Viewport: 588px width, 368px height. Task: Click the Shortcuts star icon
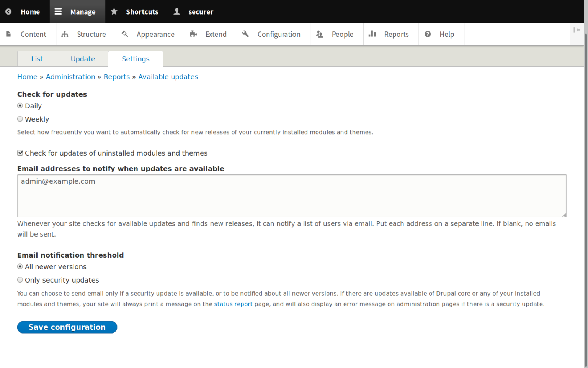pyautogui.click(x=114, y=11)
